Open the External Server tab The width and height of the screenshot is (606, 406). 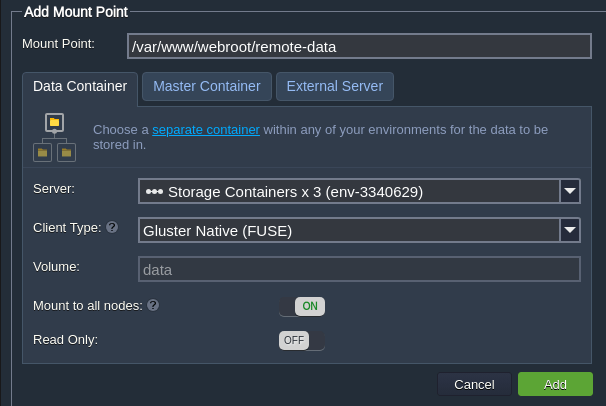pos(335,87)
